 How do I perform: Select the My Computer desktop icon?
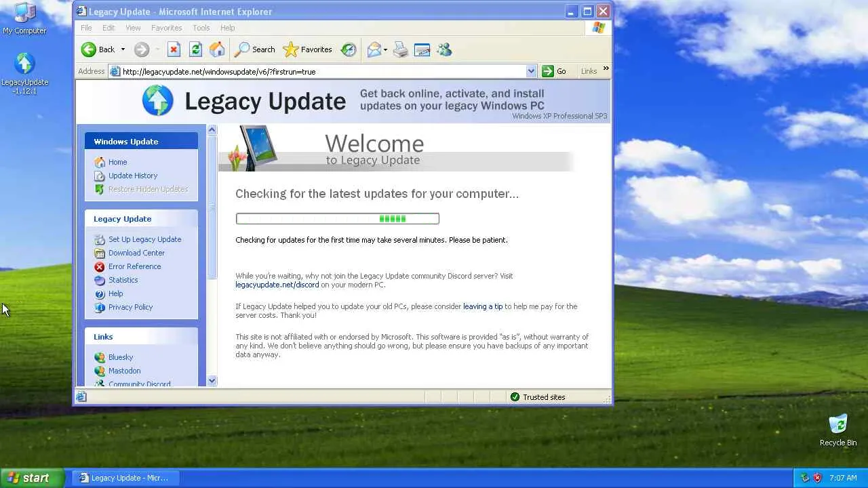(x=24, y=19)
